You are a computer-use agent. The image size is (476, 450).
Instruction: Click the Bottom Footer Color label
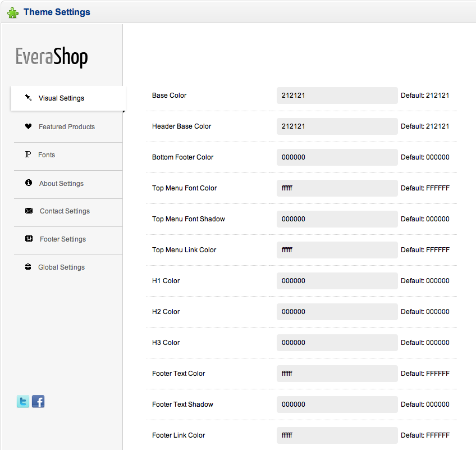point(183,157)
